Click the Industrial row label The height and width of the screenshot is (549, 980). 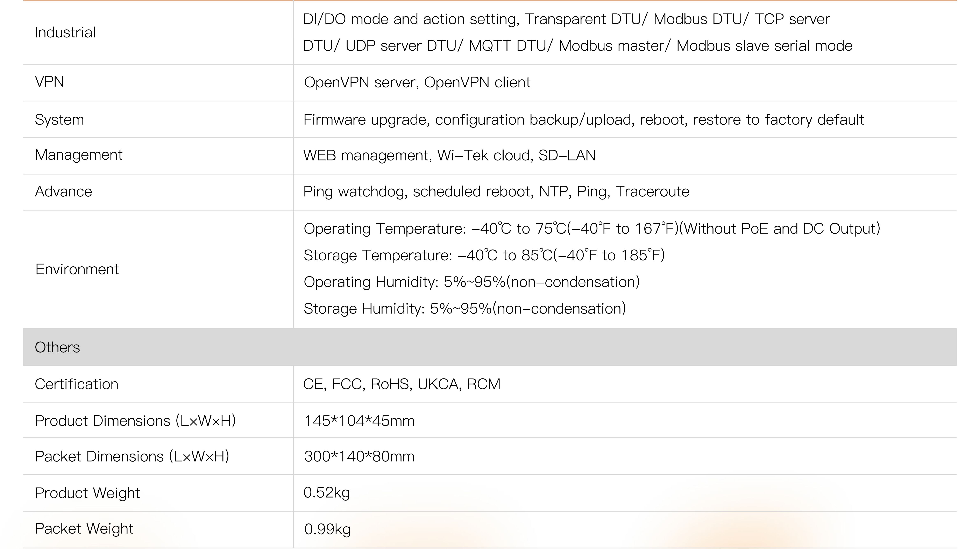(x=65, y=32)
